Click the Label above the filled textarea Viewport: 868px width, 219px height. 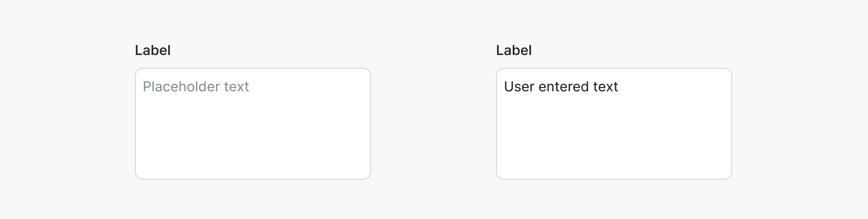click(x=514, y=50)
